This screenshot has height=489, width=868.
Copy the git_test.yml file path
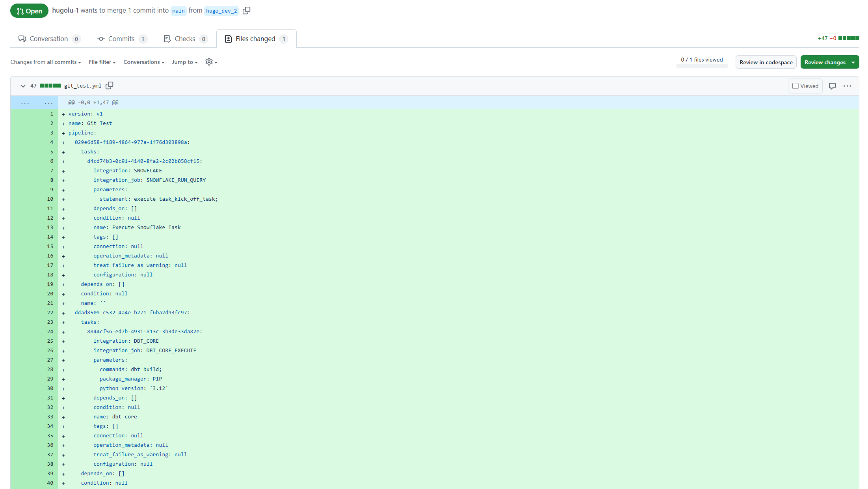click(x=109, y=86)
